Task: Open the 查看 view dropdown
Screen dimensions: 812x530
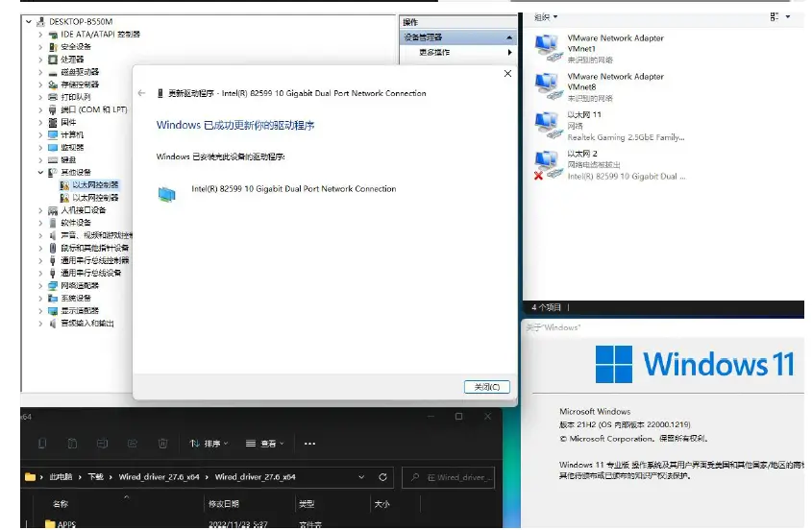Action: [x=266, y=444]
